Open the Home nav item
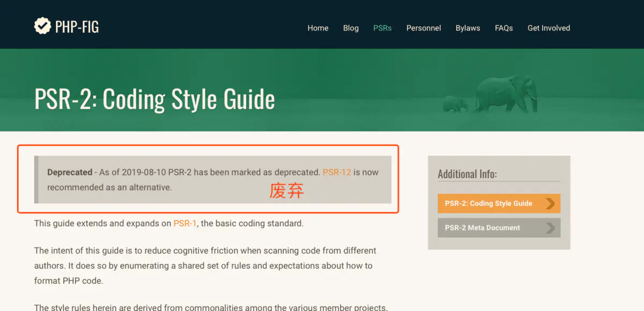This screenshot has height=311, width=644. coord(318,28)
